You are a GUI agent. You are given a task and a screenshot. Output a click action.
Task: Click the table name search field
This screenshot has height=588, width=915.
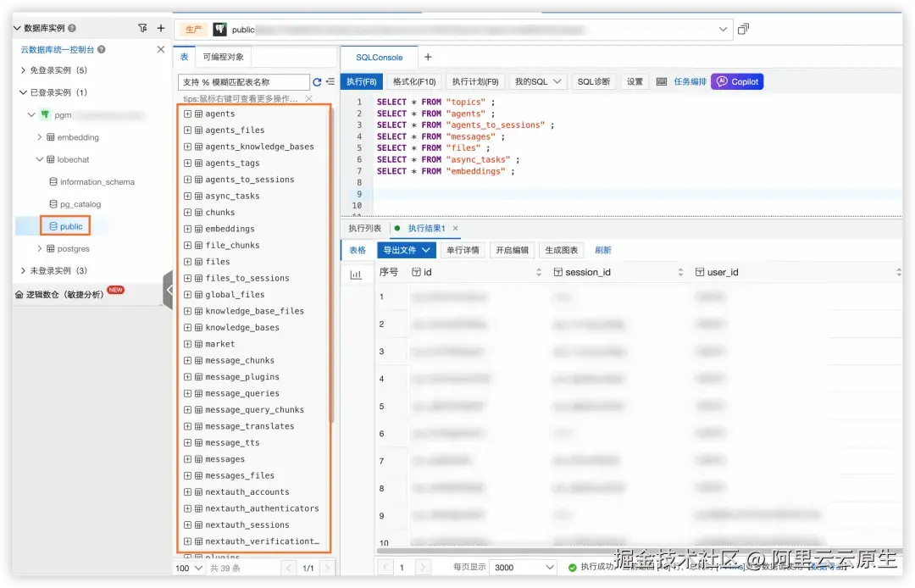point(243,82)
